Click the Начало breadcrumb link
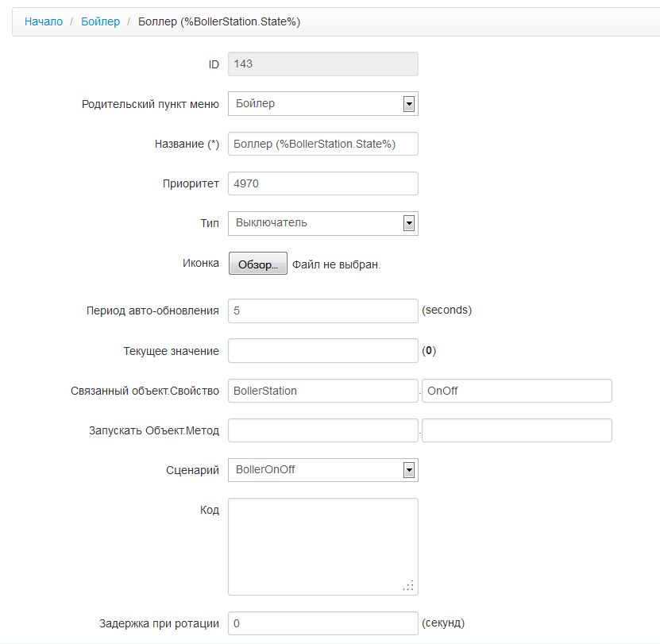This screenshot has width=660, height=644. (x=44, y=21)
